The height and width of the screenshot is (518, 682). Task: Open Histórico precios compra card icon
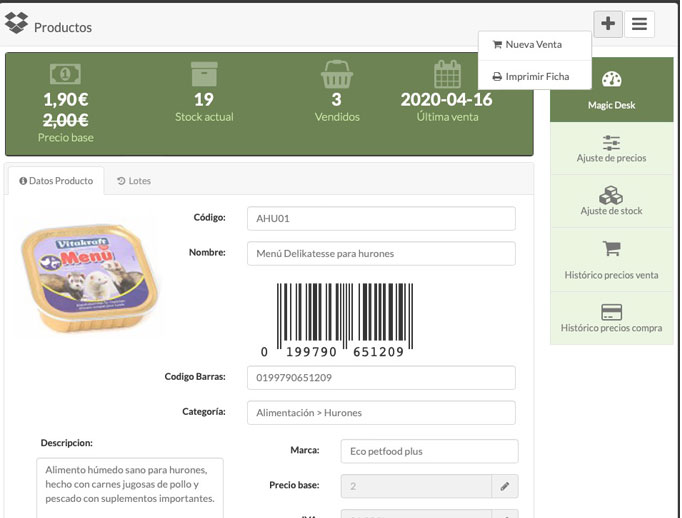coord(611,312)
